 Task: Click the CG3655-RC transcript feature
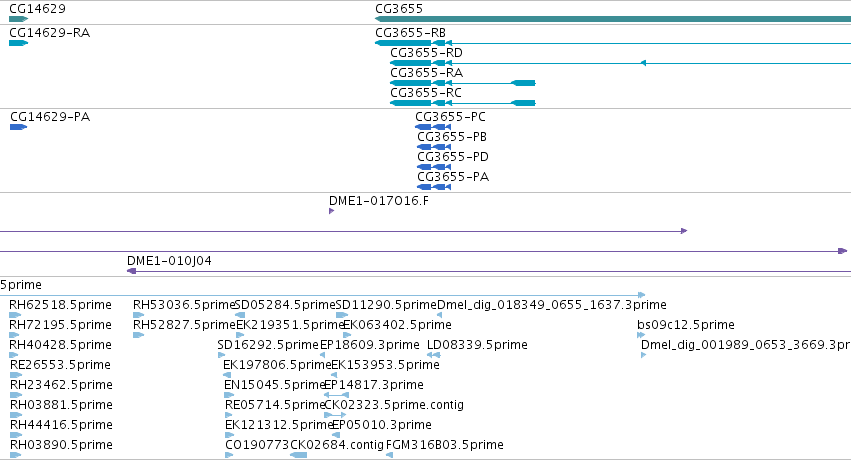point(463,103)
